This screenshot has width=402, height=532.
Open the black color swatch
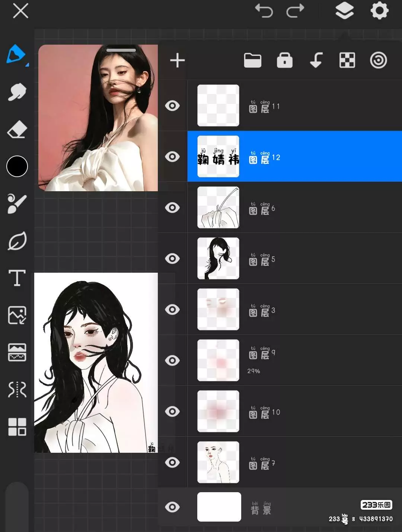point(17,166)
